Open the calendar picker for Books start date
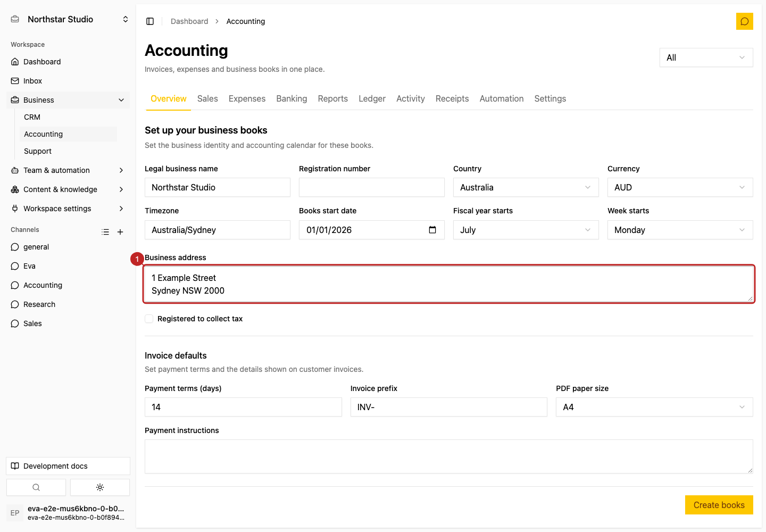Image resolution: width=766 pixels, height=532 pixels. coord(432,230)
